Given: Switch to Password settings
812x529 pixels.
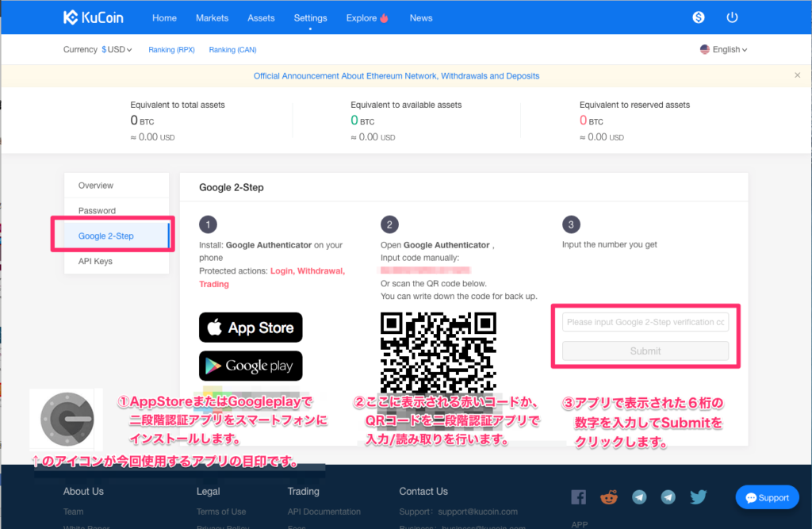Looking at the screenshot, I should click(x=117, y=211).
